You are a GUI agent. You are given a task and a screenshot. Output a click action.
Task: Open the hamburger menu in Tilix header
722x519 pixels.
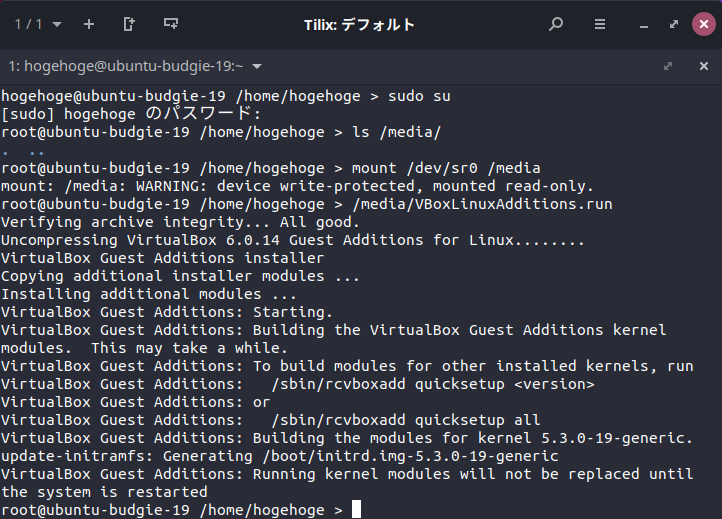(600, 24)
